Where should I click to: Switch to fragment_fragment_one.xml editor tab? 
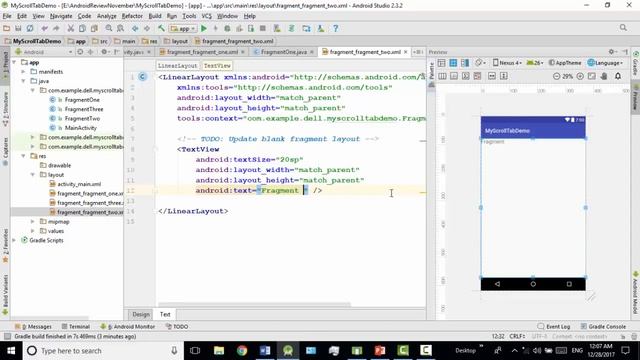point(202,52)
